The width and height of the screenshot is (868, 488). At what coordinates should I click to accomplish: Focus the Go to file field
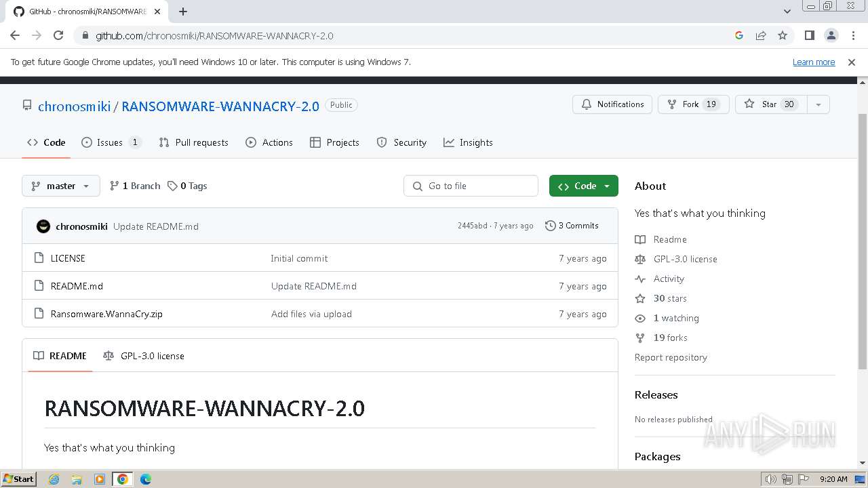(471, 186)
